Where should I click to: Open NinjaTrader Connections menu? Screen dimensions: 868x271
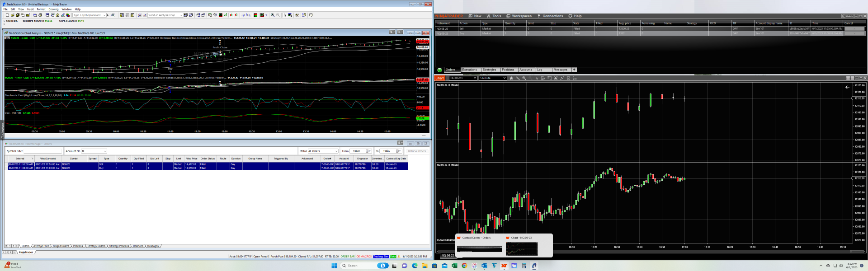click(550, 16)
